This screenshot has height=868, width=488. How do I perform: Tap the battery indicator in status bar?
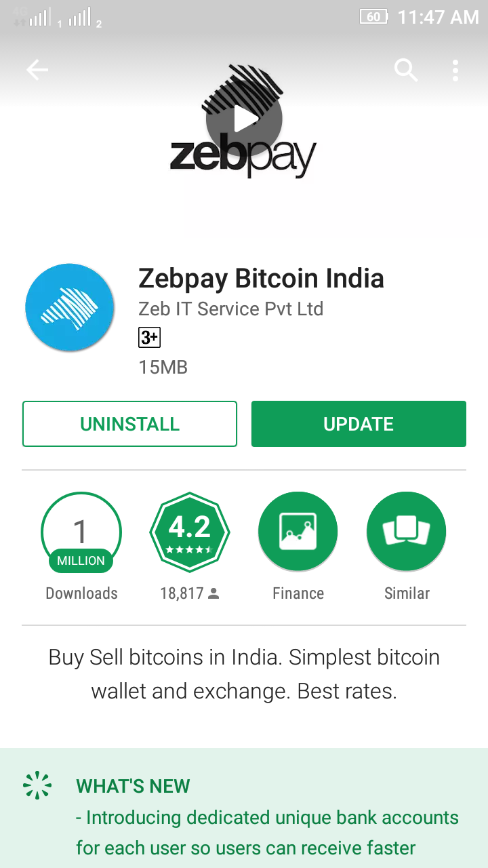click(x=373, y=16)
